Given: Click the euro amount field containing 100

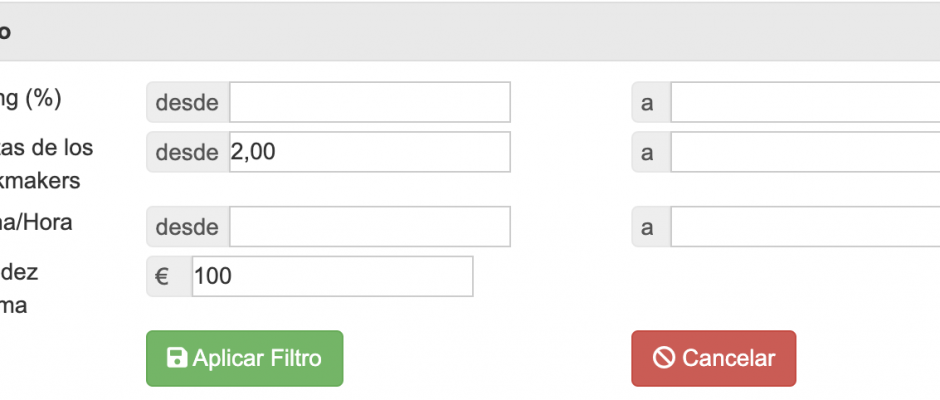Looking at the screenshot, I should pyautogui.click(x=331, y=276).
